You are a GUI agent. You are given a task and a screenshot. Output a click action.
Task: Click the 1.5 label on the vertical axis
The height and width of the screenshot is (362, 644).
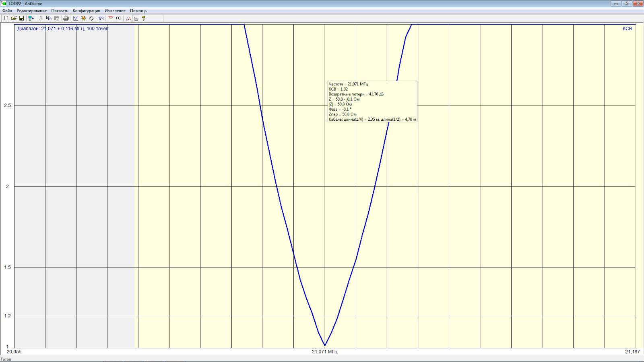click(x=7, y=267)
